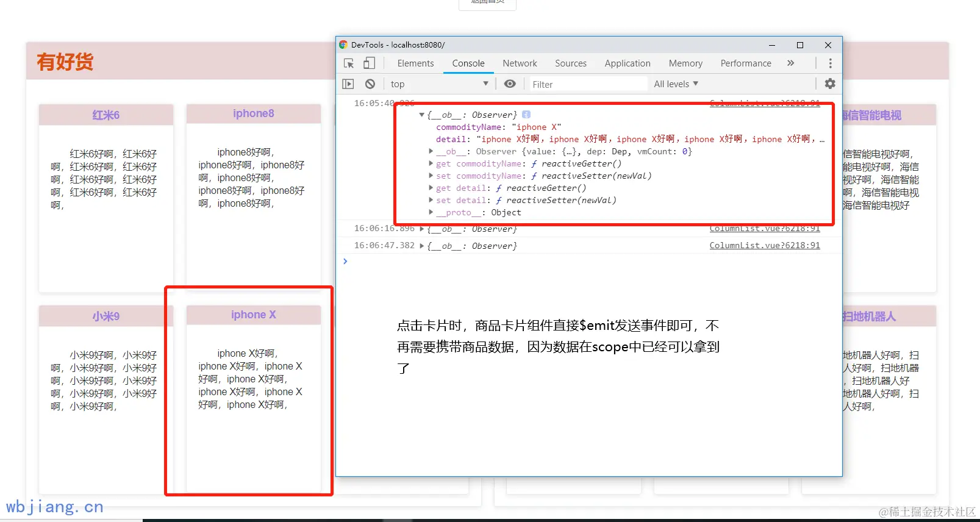The height and width of the screenshot is (522, 980).
Task: Collapse the expanded {__ob__: Observer} object
Action: click(x=421, y=115)
